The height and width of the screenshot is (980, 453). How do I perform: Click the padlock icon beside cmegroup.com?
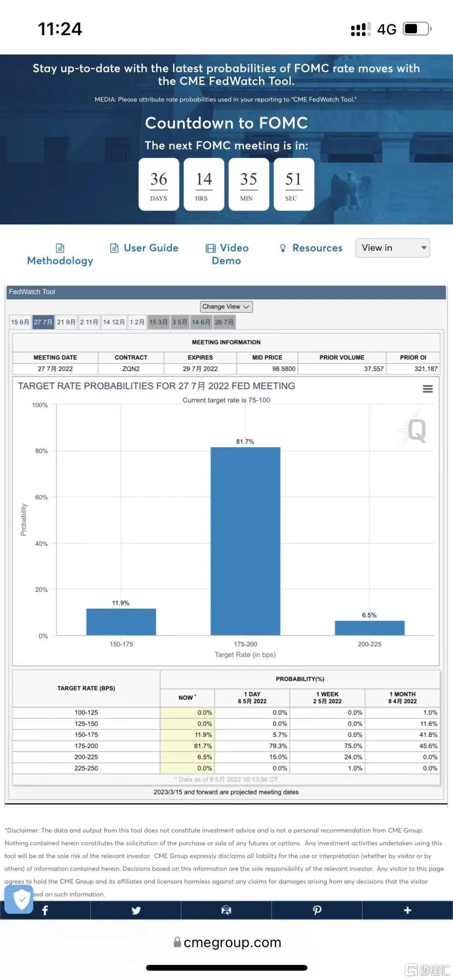coord(177,942)
